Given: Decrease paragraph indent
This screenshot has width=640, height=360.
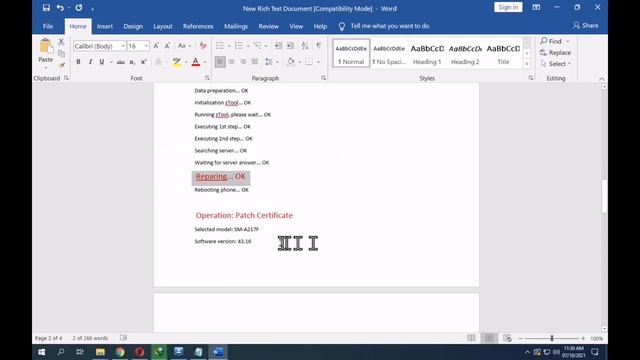Looking at the screenshot, I should [x=278, y=46].
